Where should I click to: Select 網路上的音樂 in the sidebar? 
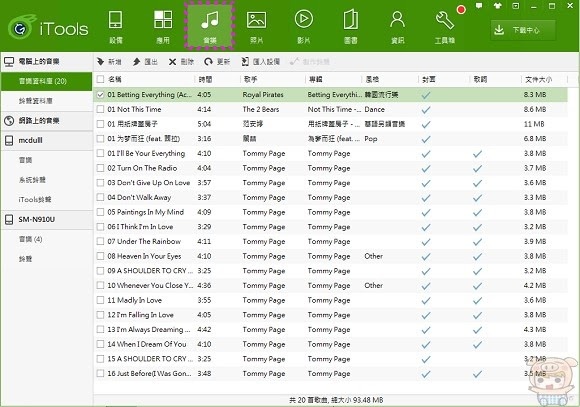point(46,121)
